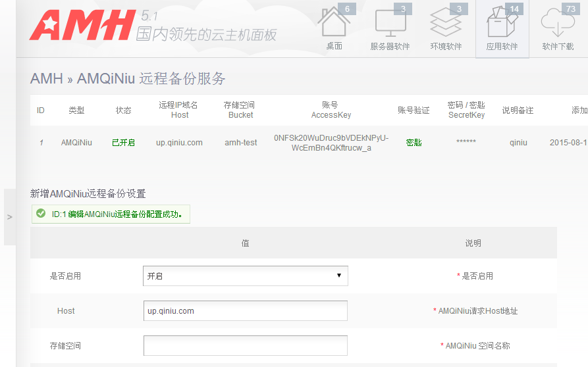Open the 是否启用 dropdown
Screen dimensions: 588x367
(x=245, y=276)
